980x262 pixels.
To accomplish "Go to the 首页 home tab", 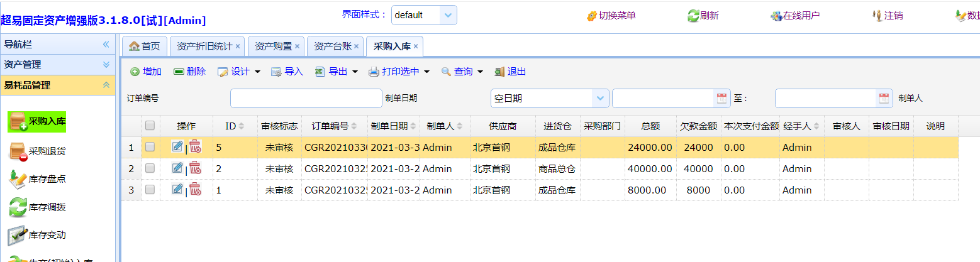I will click(144, 46).
